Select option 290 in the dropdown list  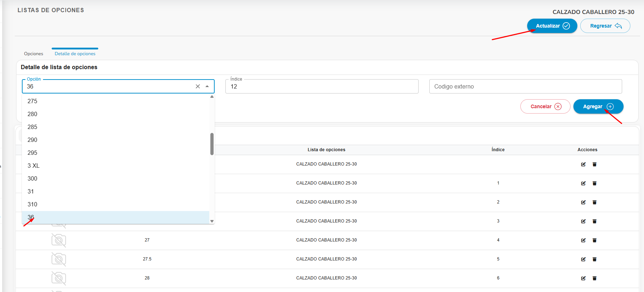(x=115, y=140)
